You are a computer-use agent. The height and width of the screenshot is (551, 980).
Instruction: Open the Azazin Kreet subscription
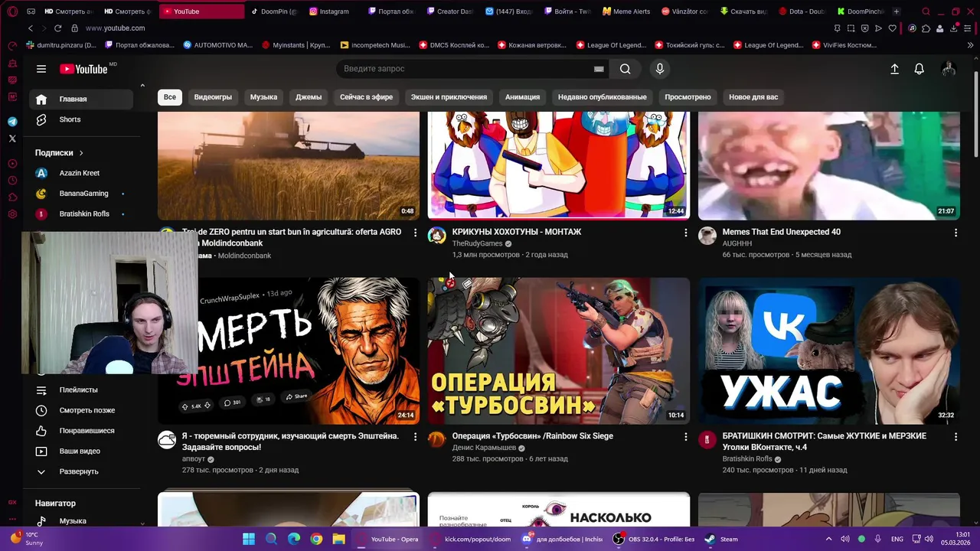click(81, 173)
